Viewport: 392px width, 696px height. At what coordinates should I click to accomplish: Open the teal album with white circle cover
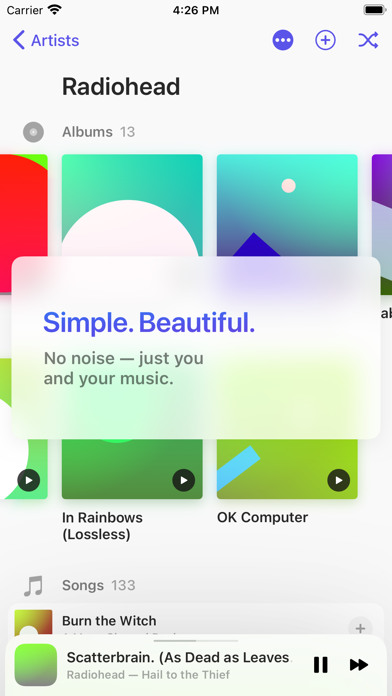pyautogui.click(x=132, y=206)
